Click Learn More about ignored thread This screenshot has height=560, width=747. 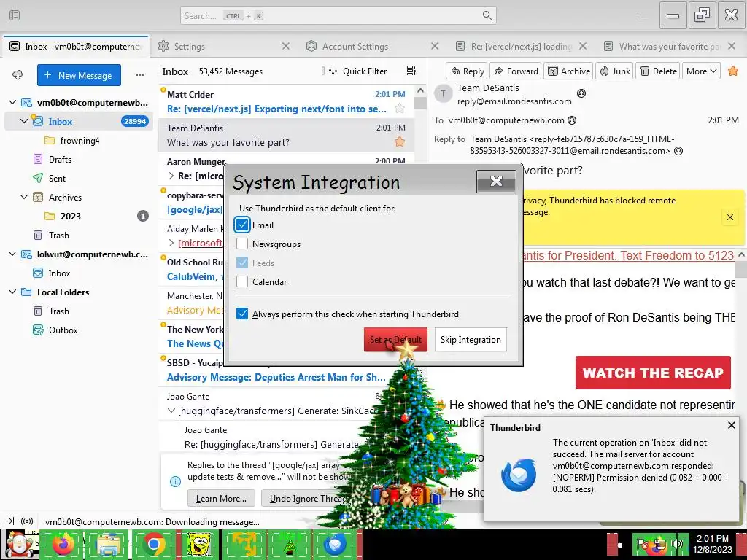point(221,499)
